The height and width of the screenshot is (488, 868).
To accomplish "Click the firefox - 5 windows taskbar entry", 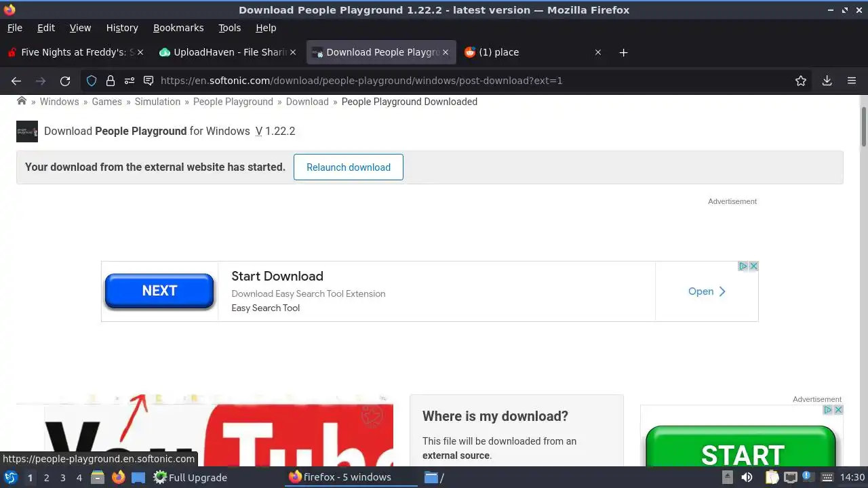I will [x=352, y=477].
